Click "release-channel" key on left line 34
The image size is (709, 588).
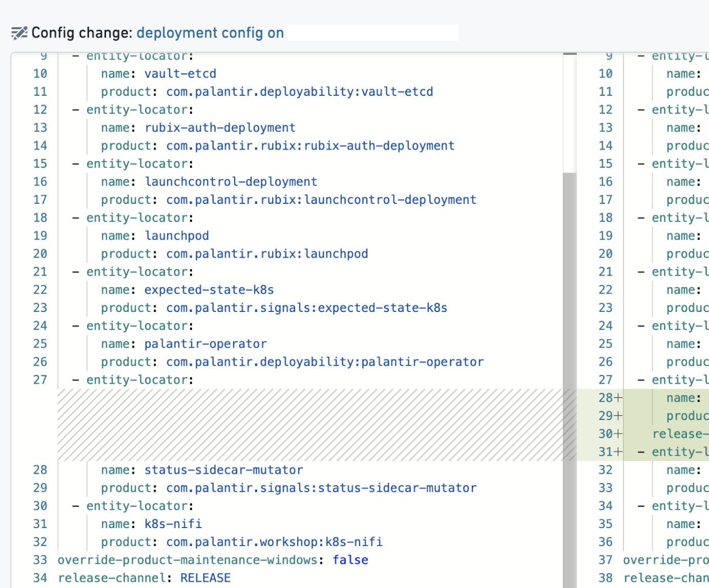coord(112,578)
